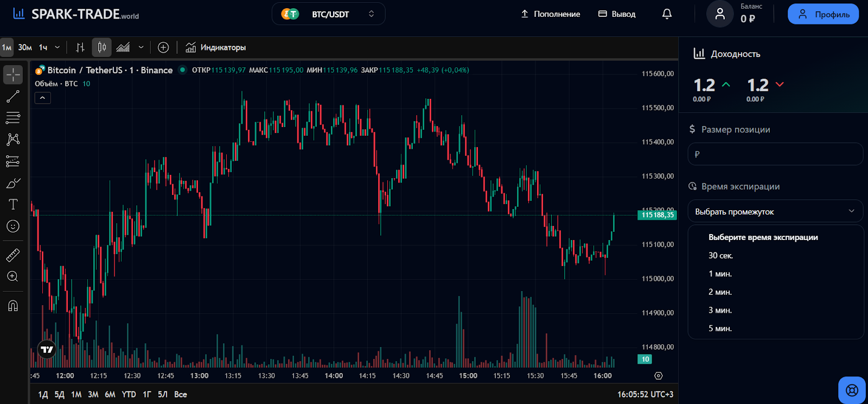This screenshot has width=868, height=404.
Task: Set chart range to 1Д
Action: tap(43, 394)
